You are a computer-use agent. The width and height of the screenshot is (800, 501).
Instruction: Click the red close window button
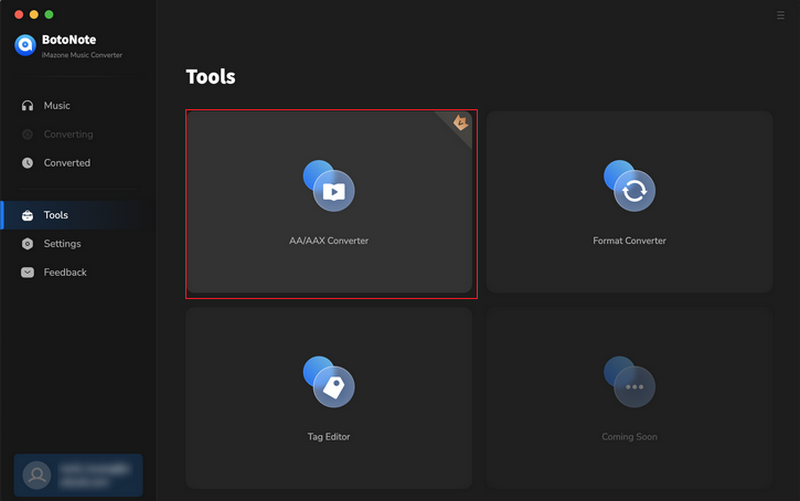(15, 15)
